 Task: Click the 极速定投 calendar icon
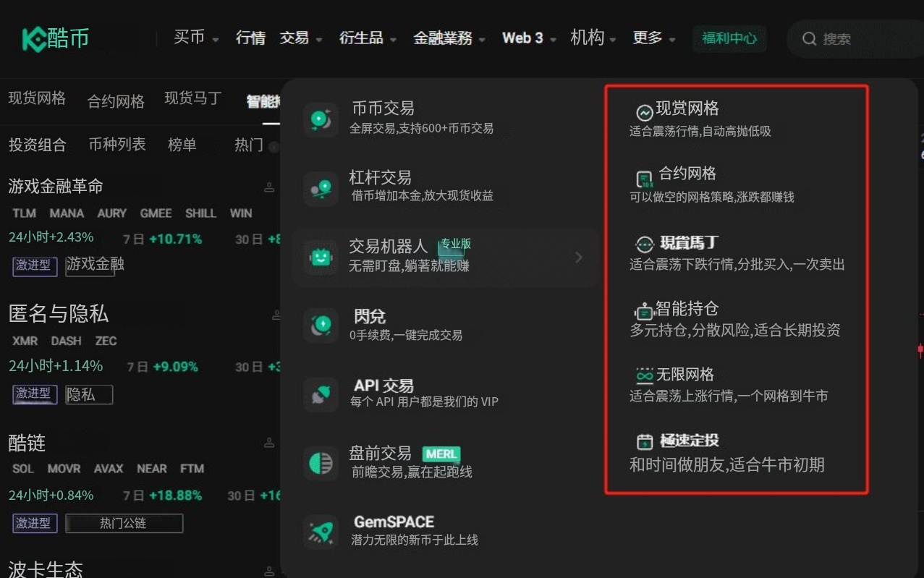[645, 441]
